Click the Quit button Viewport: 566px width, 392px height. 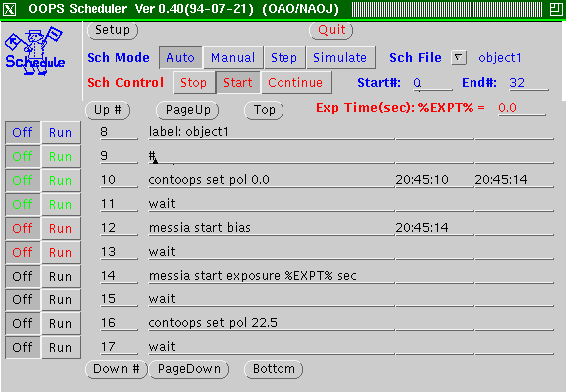point(331,30)
